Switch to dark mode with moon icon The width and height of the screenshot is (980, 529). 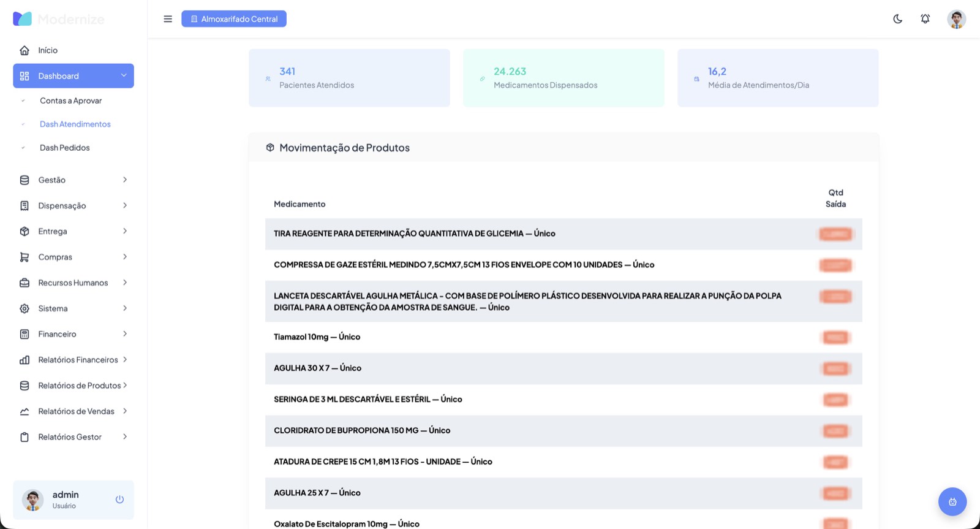point(898,19)
